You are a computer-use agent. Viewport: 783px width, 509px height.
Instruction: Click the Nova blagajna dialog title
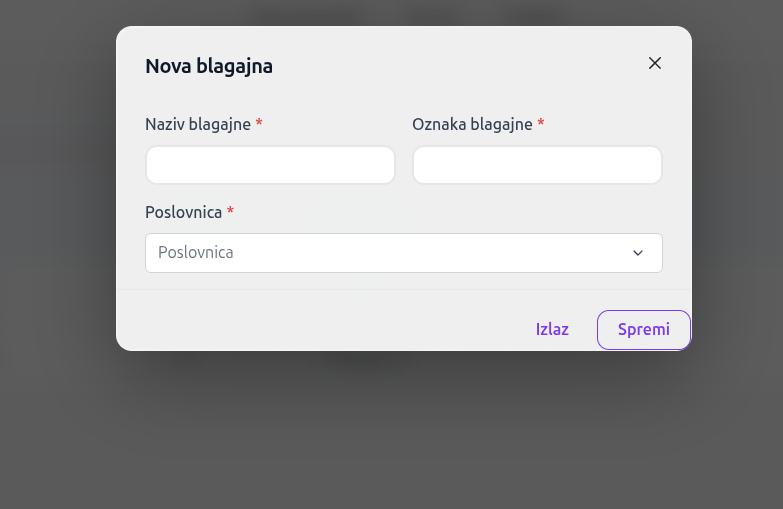[x=209, y=67]
